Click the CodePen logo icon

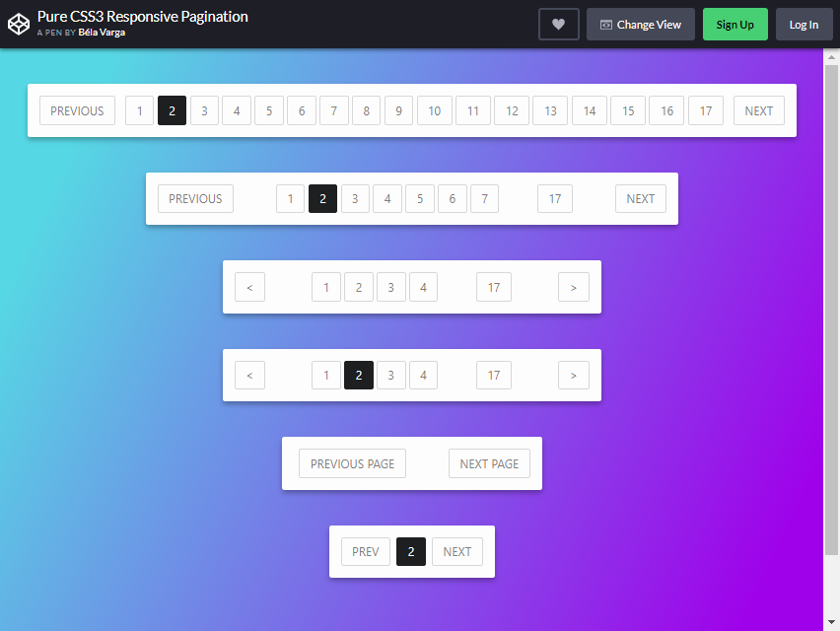(x=19, y=24)
